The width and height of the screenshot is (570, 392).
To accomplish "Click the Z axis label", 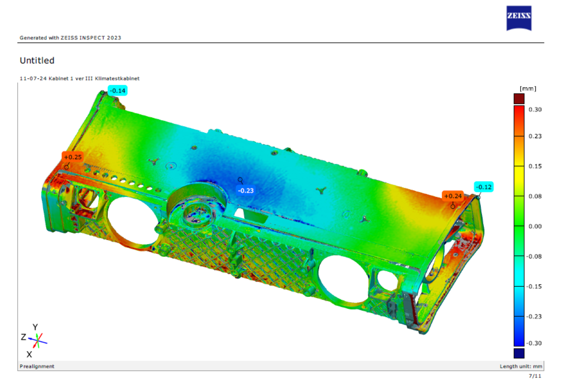I will [24, 337].
